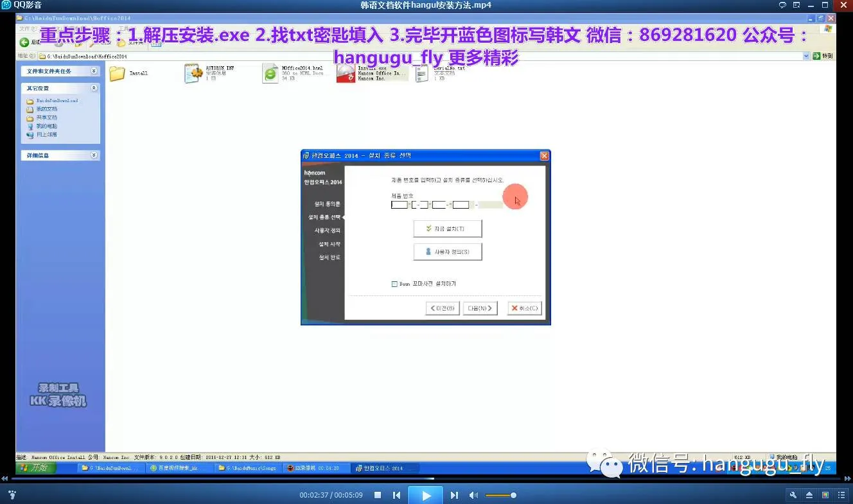Click the Install folder icon
Viewport: 853px width, 504px height.
(117, 74)
